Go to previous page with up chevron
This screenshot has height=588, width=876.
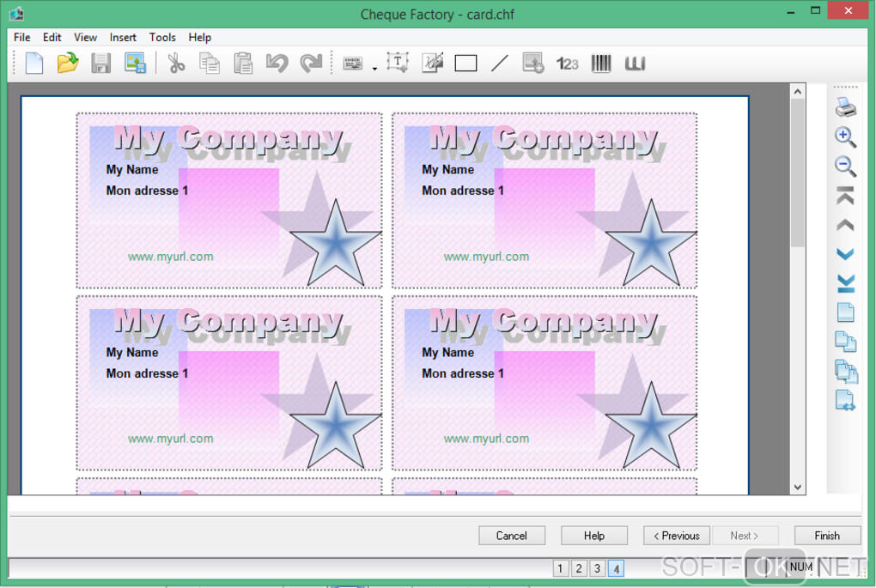845,225
